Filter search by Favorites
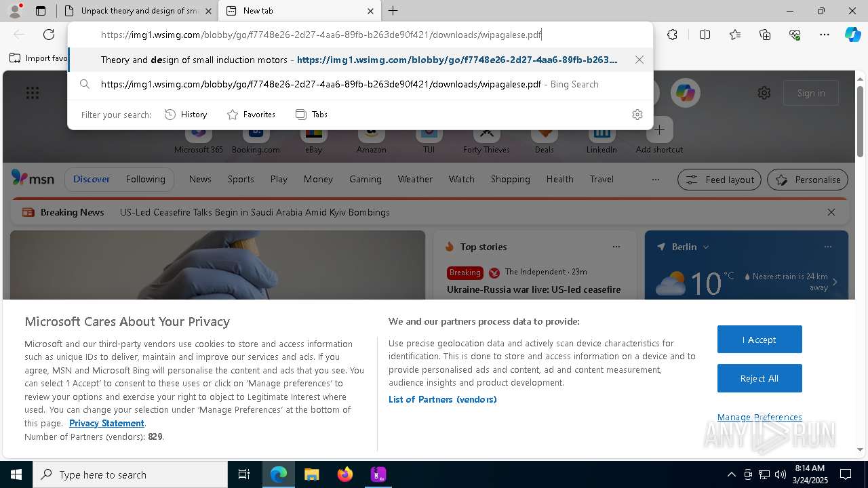 (x=252, y=115)
